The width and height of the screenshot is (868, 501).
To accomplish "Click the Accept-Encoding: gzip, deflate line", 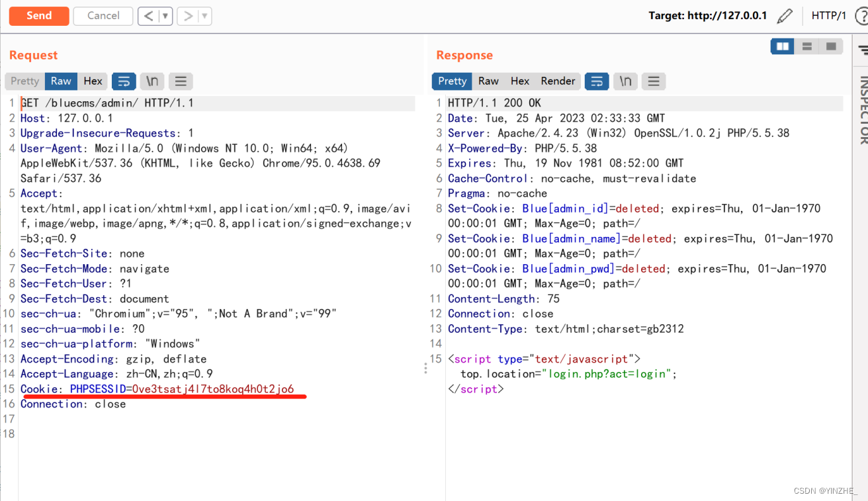I will (x=113, y=359).
